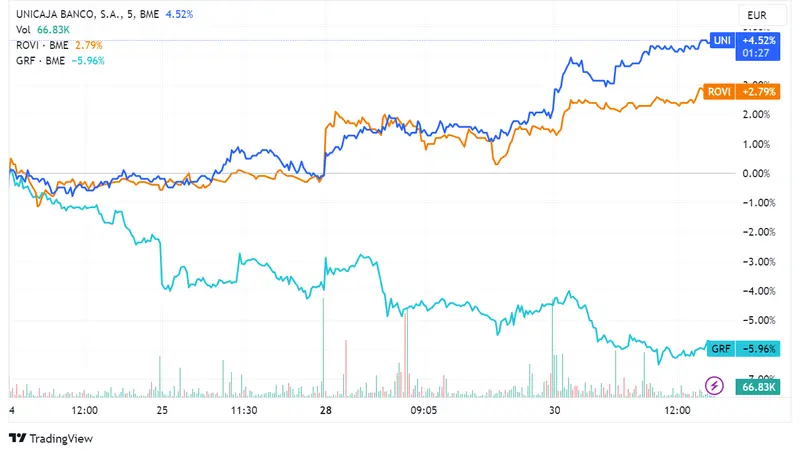
Task: Click the Vol indicator legend
Action: pos(24,30)
